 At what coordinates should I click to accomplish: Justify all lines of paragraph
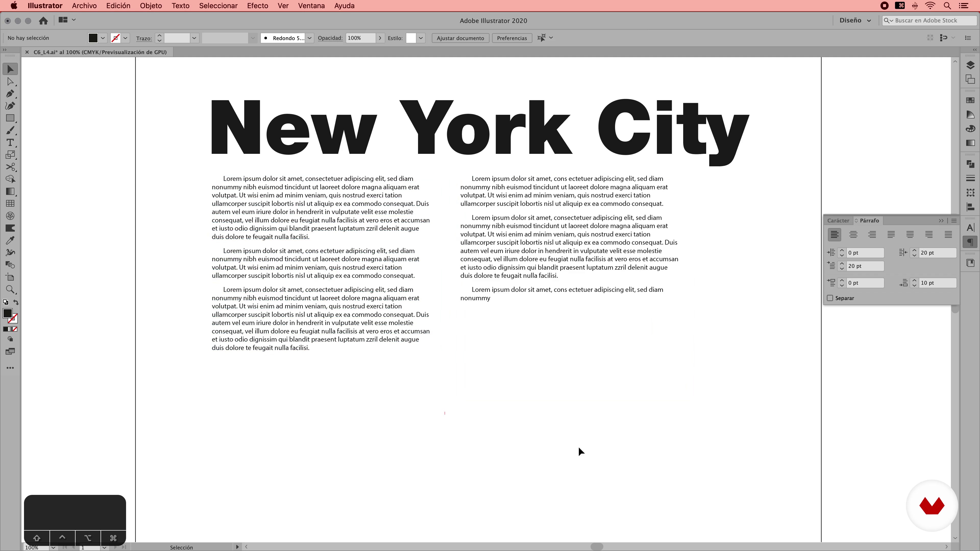(x=948, y=235)
